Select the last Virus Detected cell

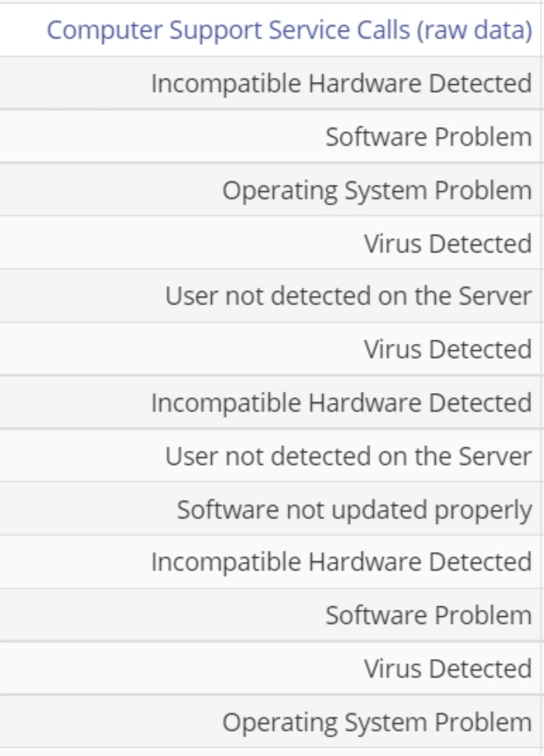click(x=270, y=668)
